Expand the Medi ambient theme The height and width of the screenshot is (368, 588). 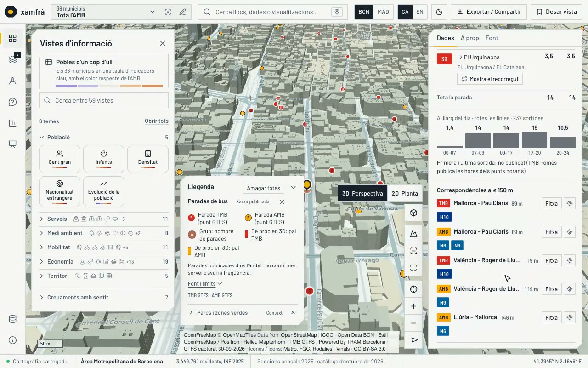(x=104, y=233)
